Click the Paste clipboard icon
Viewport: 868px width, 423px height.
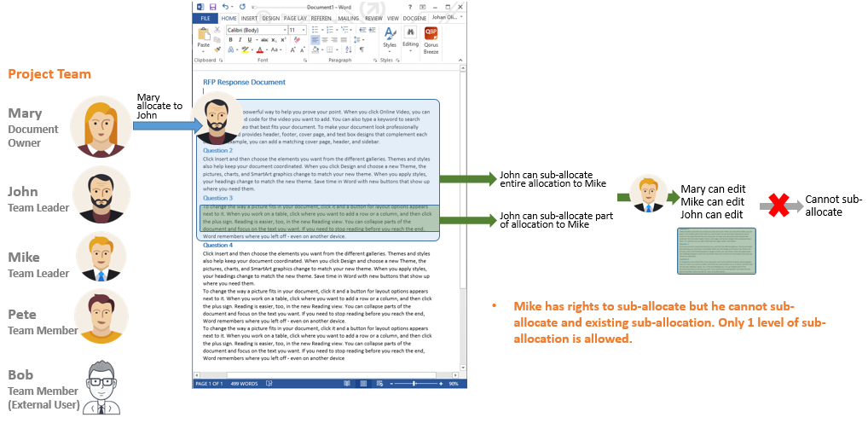point(205,34)
